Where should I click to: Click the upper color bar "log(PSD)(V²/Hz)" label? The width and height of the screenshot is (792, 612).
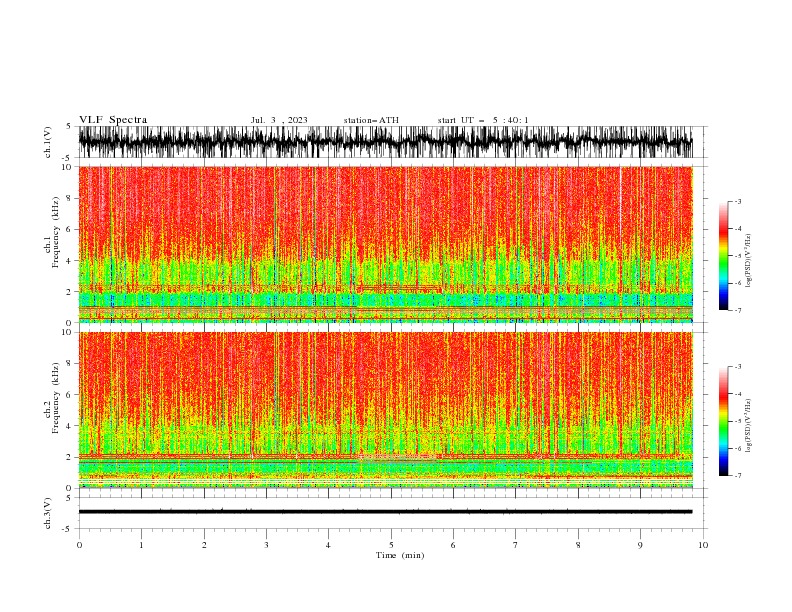749,261
